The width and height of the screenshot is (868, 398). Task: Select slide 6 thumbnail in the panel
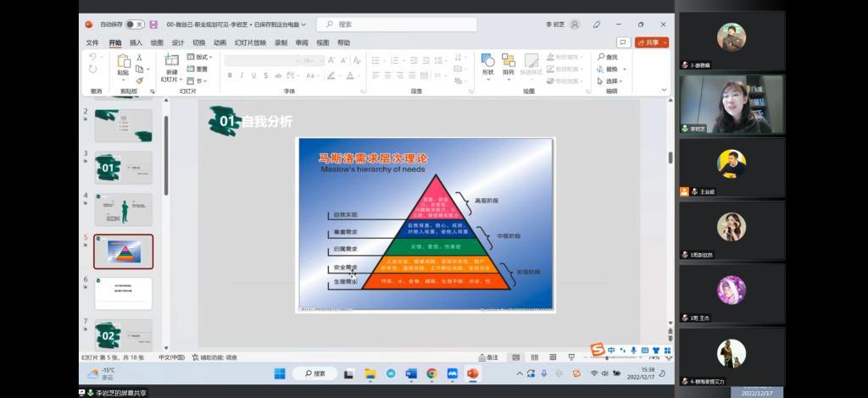coord(123,292)
